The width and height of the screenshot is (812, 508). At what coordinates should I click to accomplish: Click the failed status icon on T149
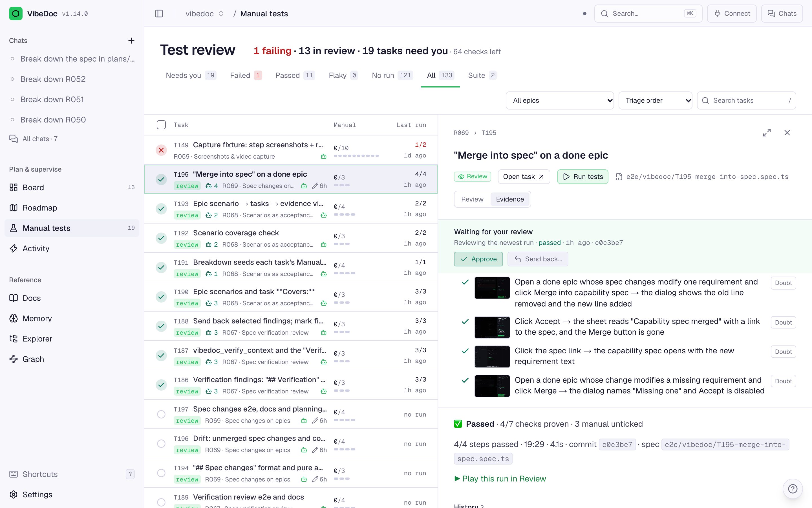pos(161,150)
